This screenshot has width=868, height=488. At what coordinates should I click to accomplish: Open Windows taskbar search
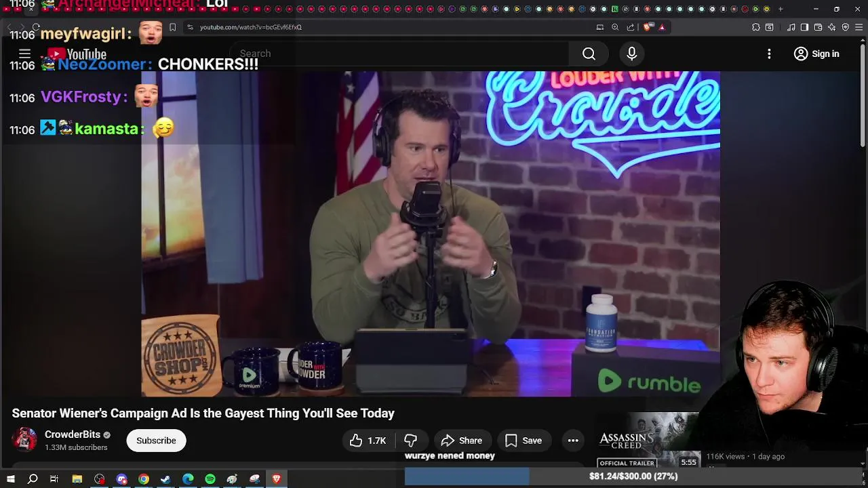[33, 479]
